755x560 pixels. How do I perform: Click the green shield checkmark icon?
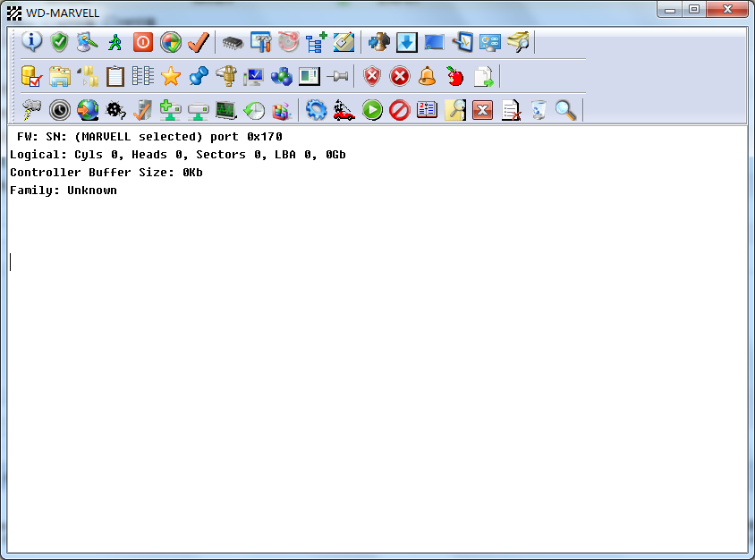[x=59, y=42]
